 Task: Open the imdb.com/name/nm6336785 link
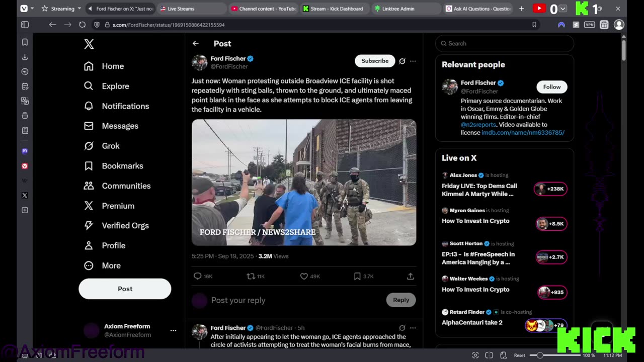[523, 133]
